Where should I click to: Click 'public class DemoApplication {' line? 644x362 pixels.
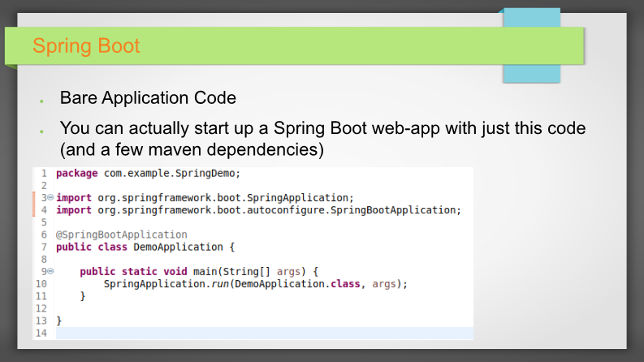pos(145,247)
